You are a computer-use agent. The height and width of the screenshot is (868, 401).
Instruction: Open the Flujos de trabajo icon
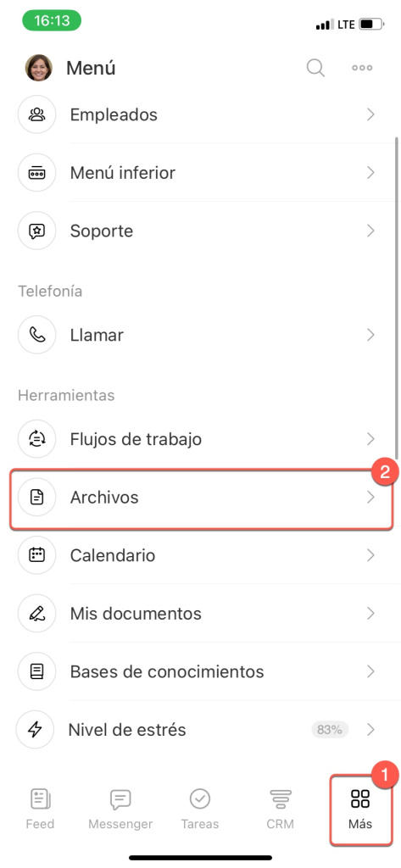point(36,440)
